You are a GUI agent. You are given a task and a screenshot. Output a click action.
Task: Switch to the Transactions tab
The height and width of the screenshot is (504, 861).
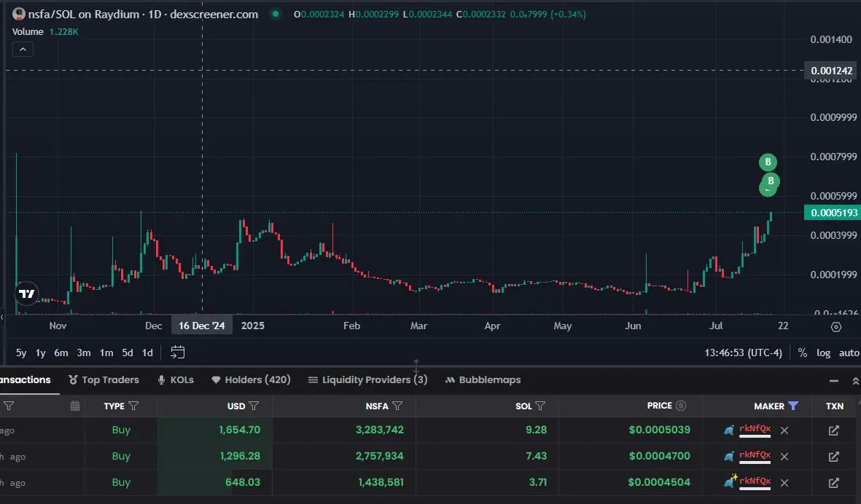(26, 379)
